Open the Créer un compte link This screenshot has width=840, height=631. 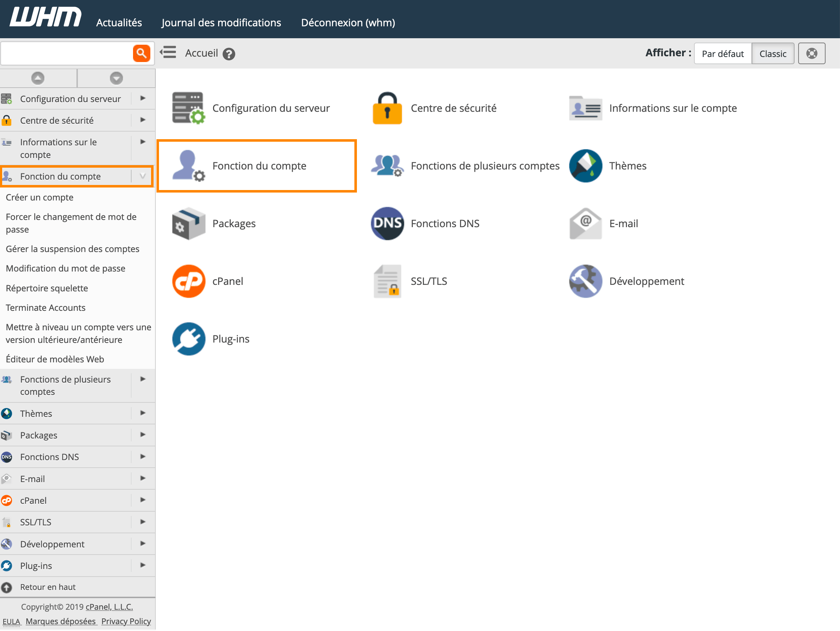click(40, 198)
